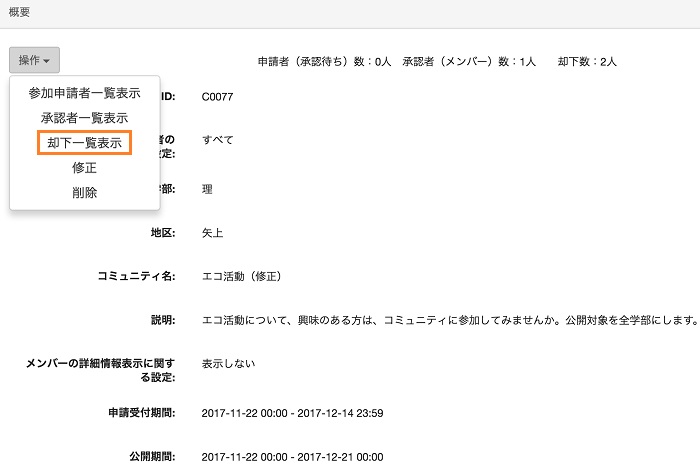
Task: Click the すべて setting value
Action: 217,140
